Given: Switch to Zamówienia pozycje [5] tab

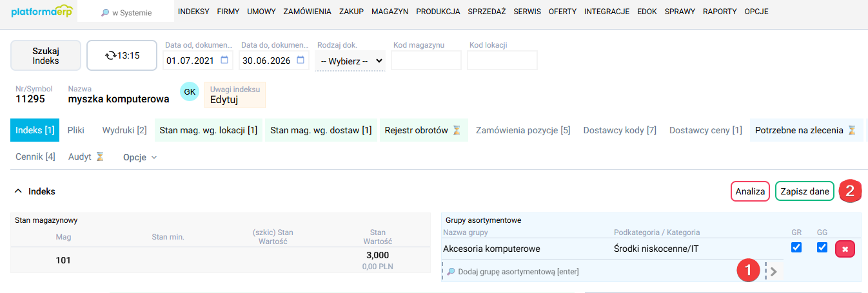Looking at the screenshot, I should click(x=523, y=130).
